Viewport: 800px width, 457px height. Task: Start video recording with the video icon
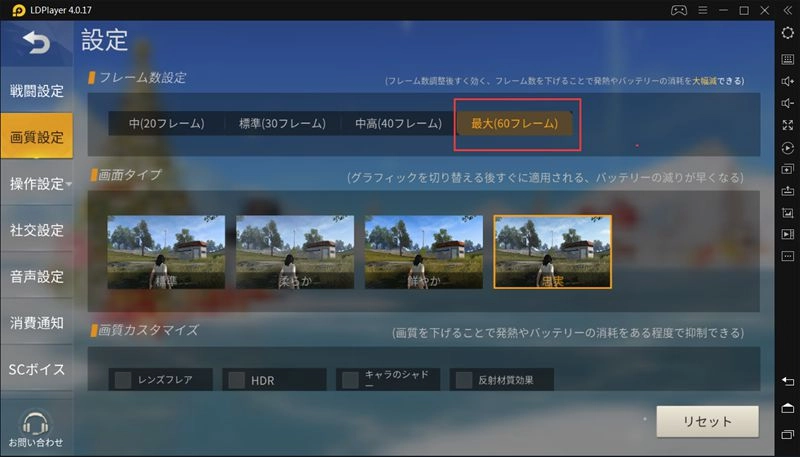[788, 235]
